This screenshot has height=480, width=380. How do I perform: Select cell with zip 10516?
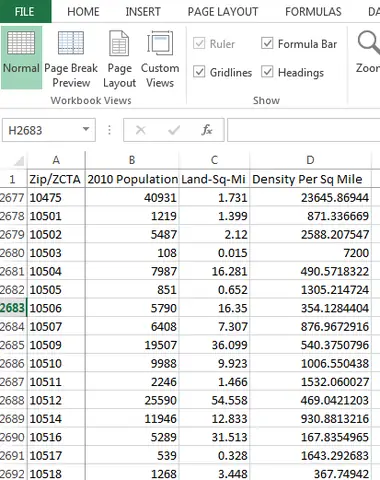(x=56, y=437)
